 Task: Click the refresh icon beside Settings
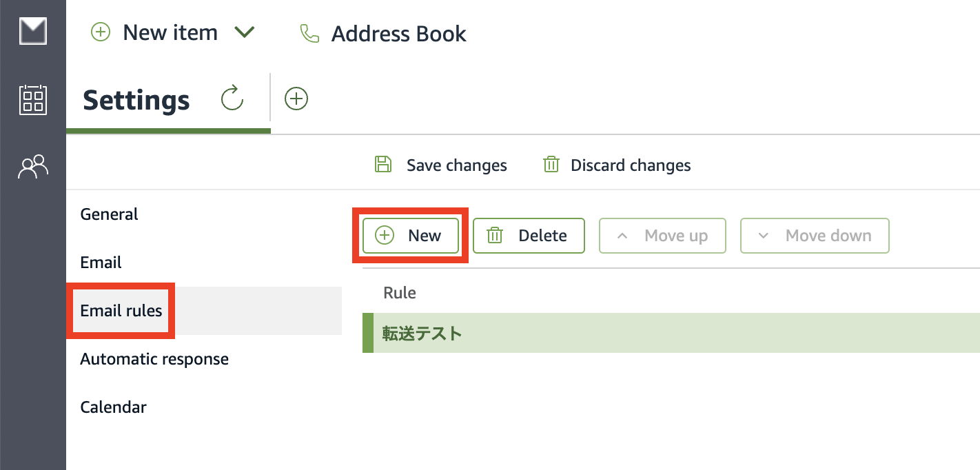pyautogui.click(x=232, y=99)
